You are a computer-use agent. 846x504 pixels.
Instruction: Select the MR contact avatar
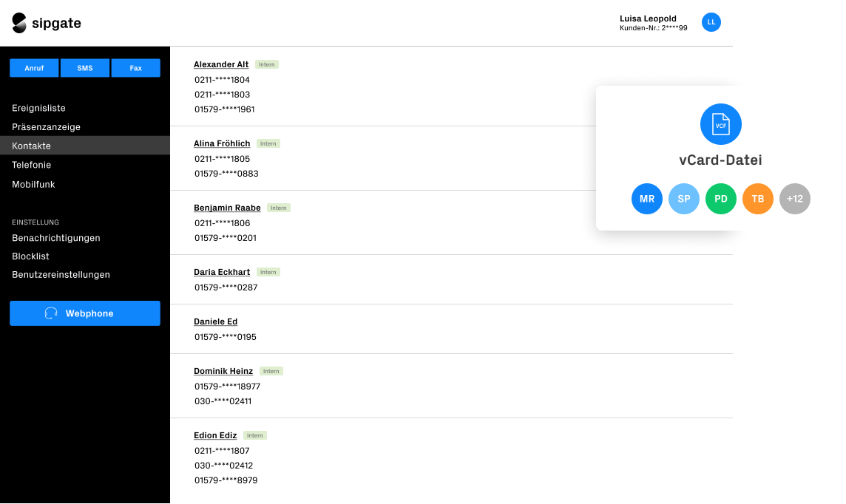[647, 199]
